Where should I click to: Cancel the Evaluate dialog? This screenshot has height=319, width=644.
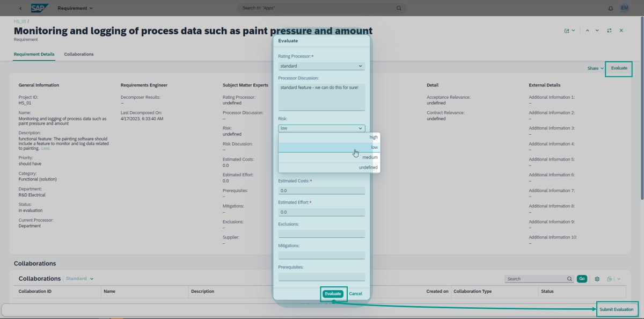pyautogui.click(x=355, y=294)
